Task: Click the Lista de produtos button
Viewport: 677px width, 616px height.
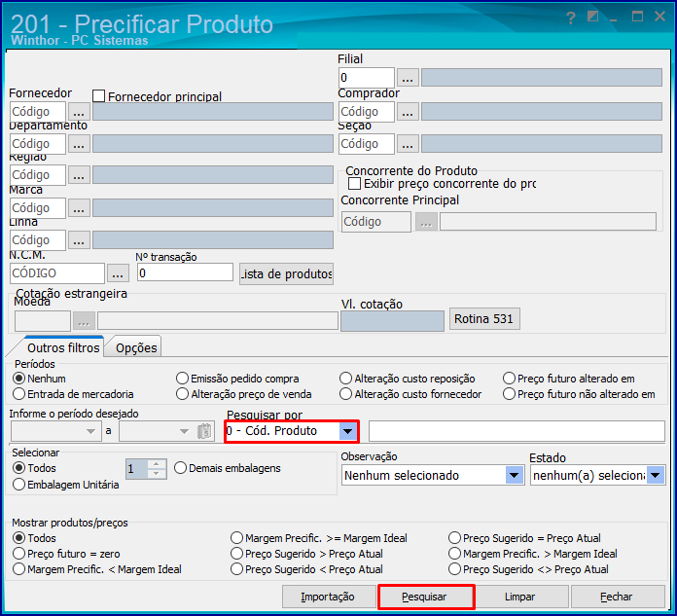Action: tap(287, 274)
